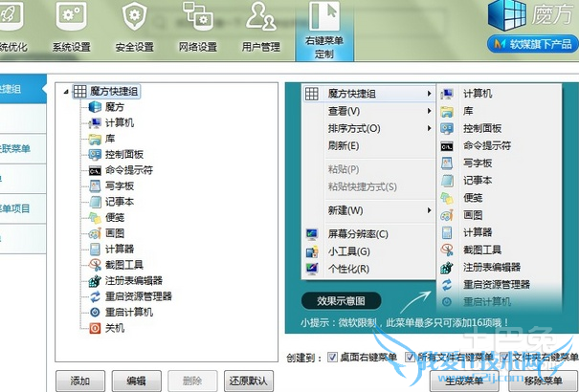The height and width of the screenshot is (392, 579).
Task: Select 计算机 icon in tree list
Action: coord(95,122)
